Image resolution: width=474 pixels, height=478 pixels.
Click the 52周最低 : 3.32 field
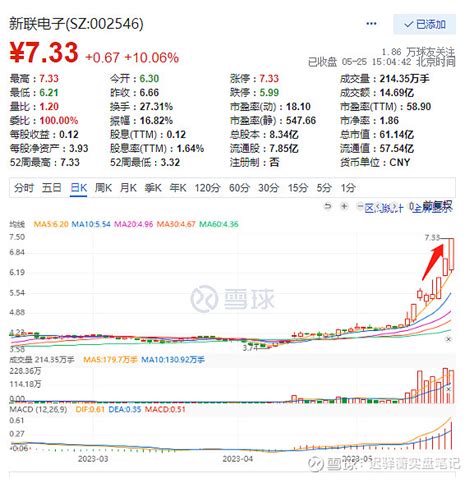[145, 163]
